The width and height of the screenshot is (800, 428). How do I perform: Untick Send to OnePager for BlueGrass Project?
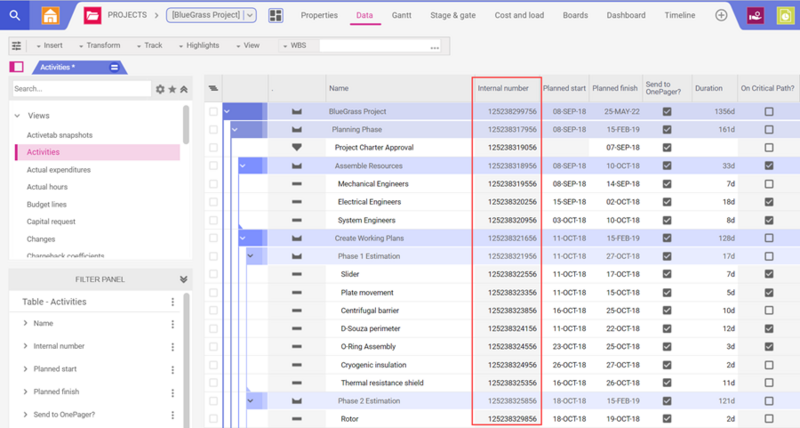pyautogui.click(x=667, y=111)
